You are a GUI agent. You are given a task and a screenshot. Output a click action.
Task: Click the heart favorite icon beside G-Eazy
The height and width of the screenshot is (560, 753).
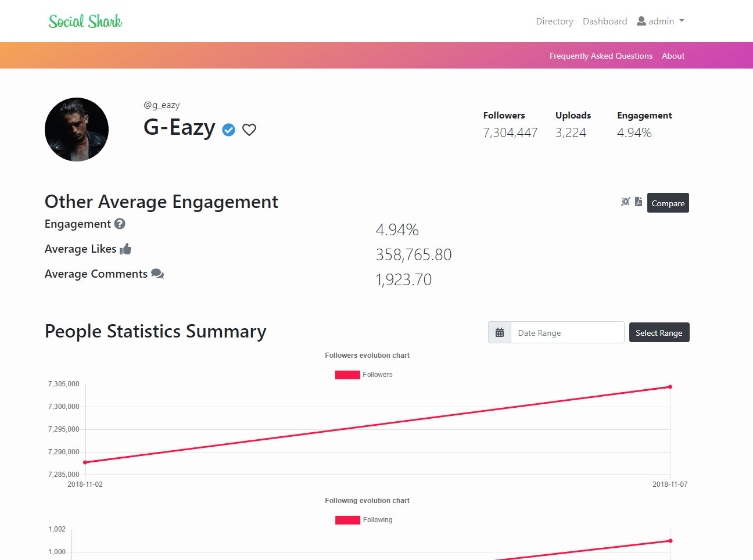pos(249,130)
